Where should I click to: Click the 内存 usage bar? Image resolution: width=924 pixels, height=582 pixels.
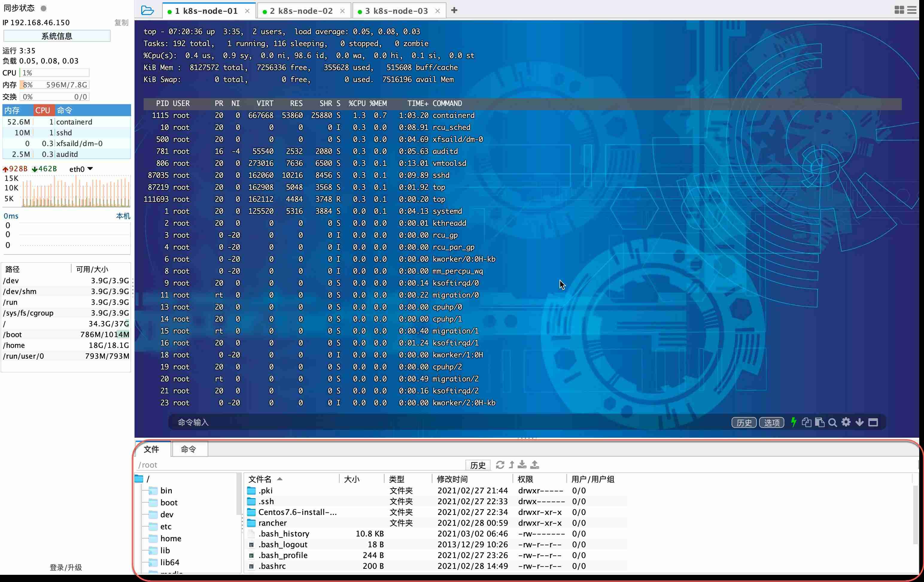[54, 85]
